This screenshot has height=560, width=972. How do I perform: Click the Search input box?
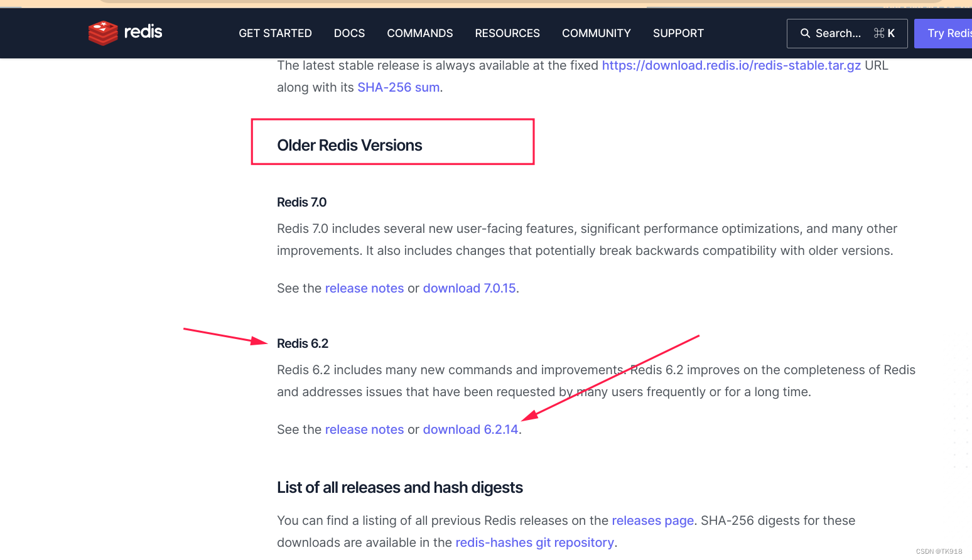coord(847,33)
